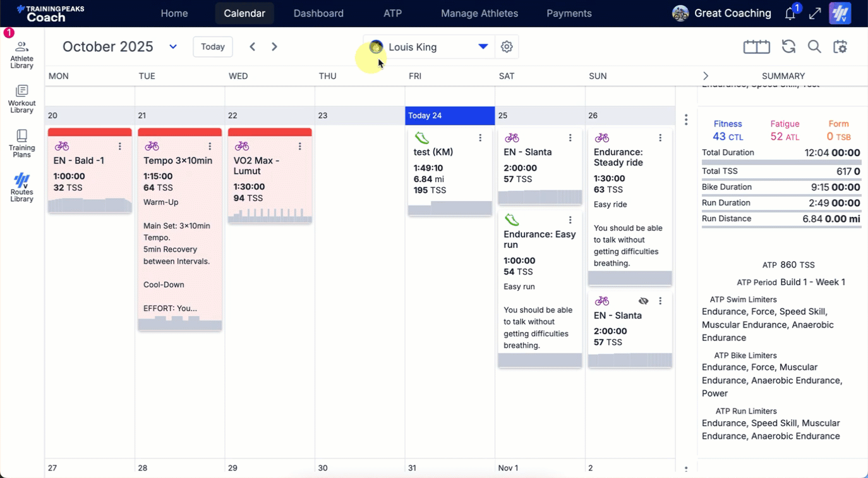Screen dimensions: 868x478
Task: Toggle hidden eye icon on Sunday EN - Slanta
Action: click(x=643, y=301)
